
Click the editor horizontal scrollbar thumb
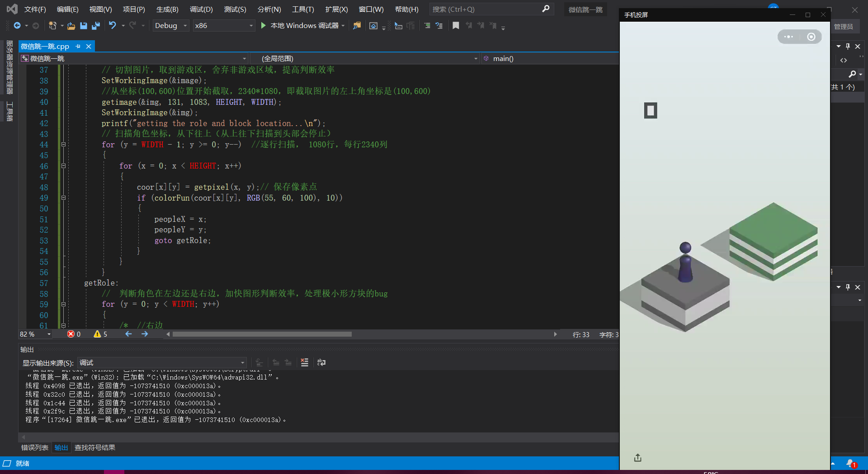(262, 334)
